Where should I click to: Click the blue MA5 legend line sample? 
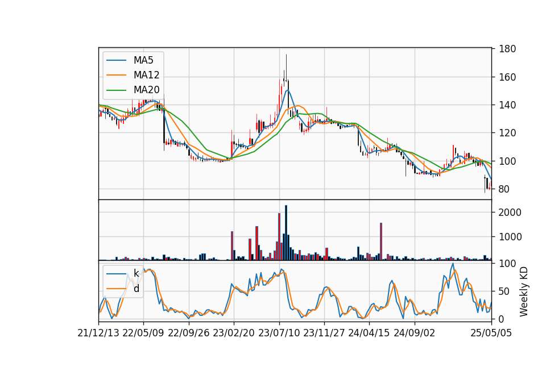pos(116,61)
